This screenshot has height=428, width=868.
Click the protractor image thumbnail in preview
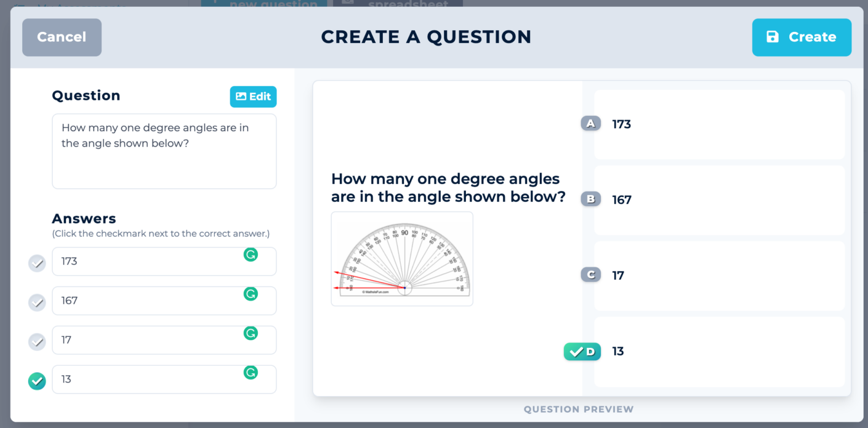pos(402,259)
